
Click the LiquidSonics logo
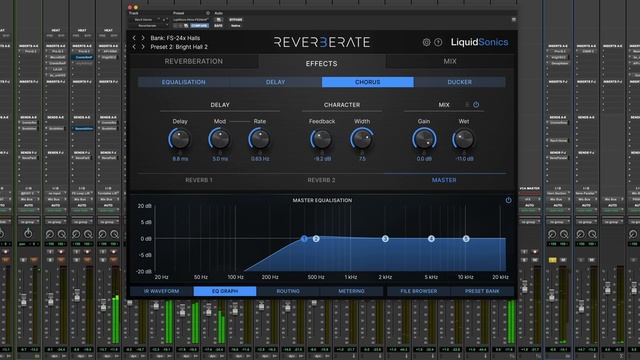pyautogui.click(x=479, y=42)
